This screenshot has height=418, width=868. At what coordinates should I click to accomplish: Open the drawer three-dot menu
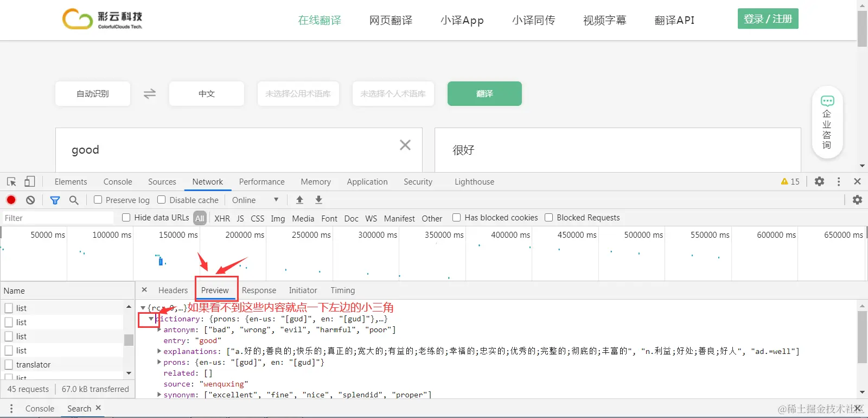click(11, 408)
